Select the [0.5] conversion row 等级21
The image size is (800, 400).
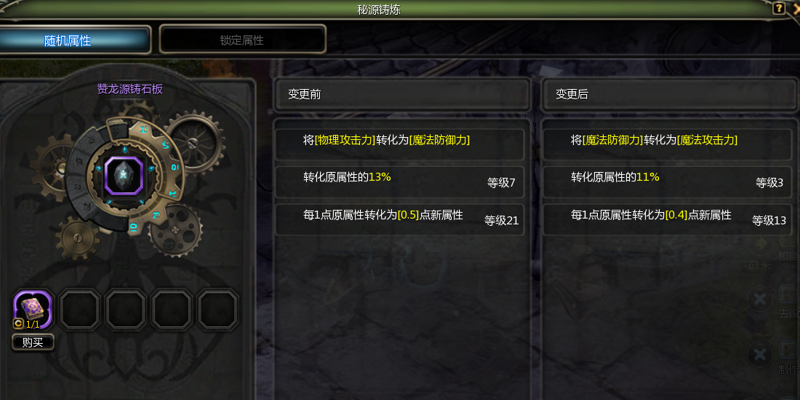tap(400, 220)
